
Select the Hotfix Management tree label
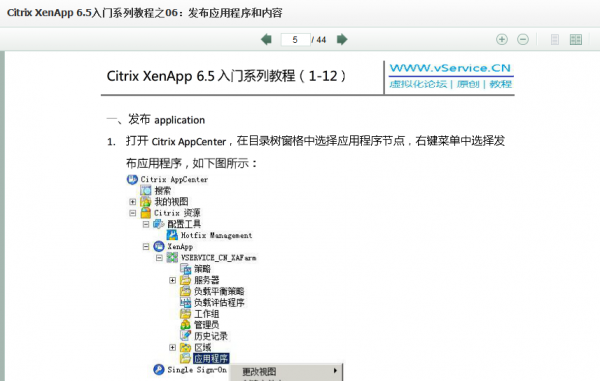click(x=217, y=235)
